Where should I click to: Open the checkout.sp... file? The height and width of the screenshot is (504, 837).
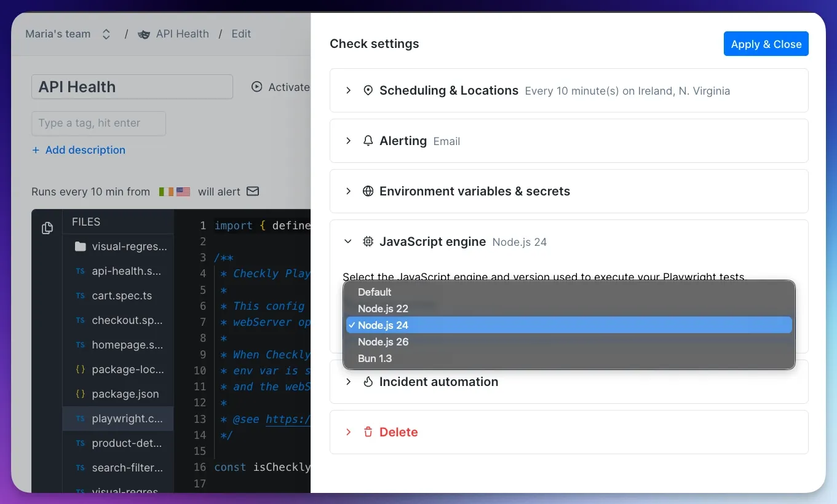[118, 320]
